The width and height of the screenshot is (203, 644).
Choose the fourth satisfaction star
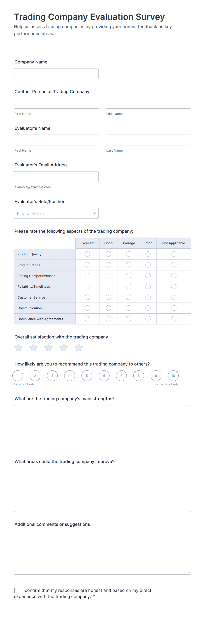(64, 347)
